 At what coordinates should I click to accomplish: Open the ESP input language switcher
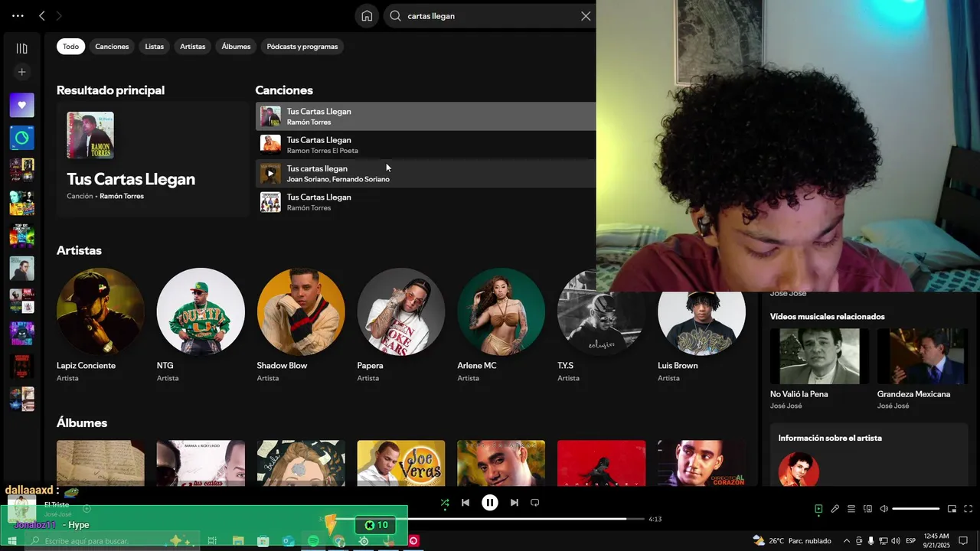click(x=910, y=541)
